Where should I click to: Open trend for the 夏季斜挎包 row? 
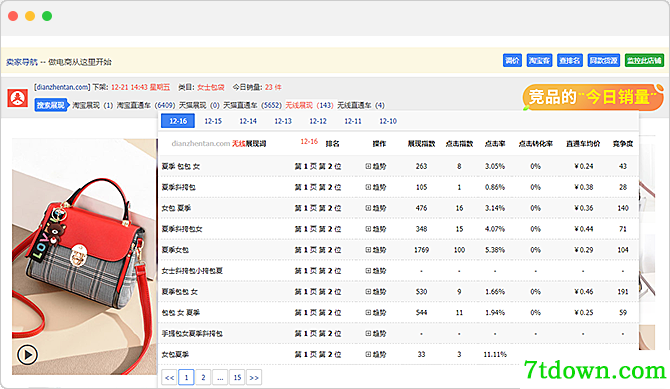(x=376, y=187)
